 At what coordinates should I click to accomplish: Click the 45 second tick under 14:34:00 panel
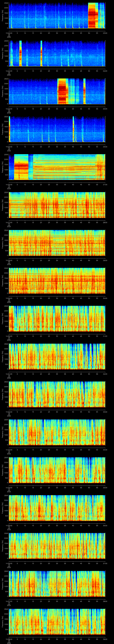point(81,487)
